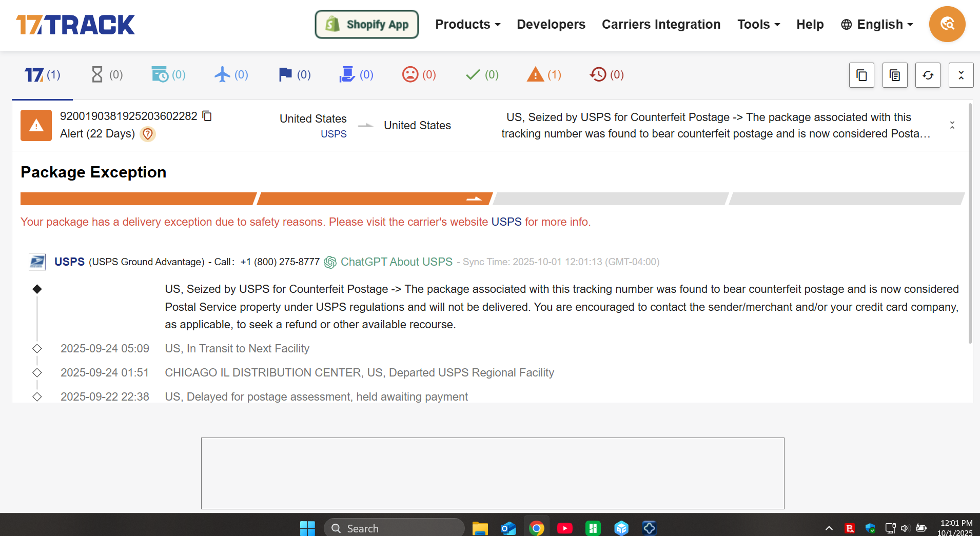Image resolution: width=980 pixels, height=536 pixels.
Task: Select the In Transit airplane filter
Action: [231, 75]
